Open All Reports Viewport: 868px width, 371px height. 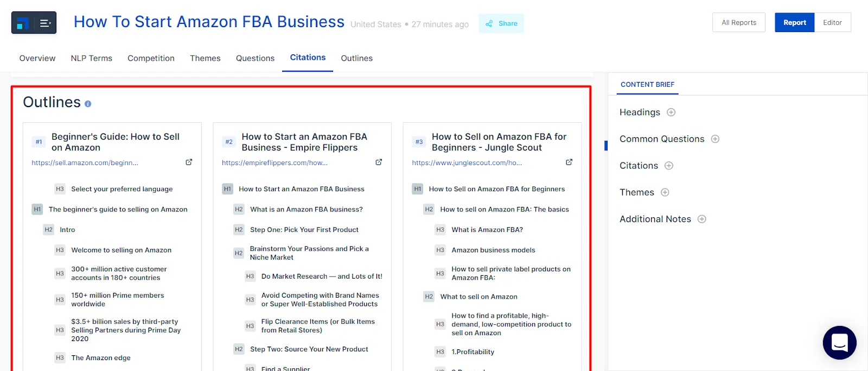click(739, 22)
